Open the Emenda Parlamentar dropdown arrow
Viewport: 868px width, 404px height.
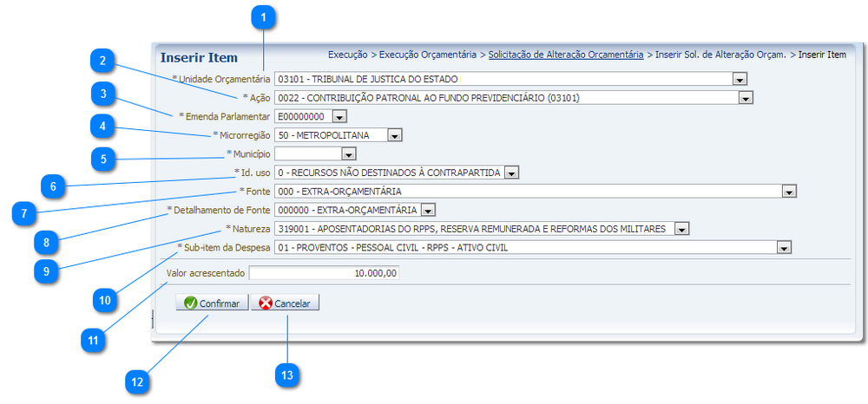coord(339,116)
